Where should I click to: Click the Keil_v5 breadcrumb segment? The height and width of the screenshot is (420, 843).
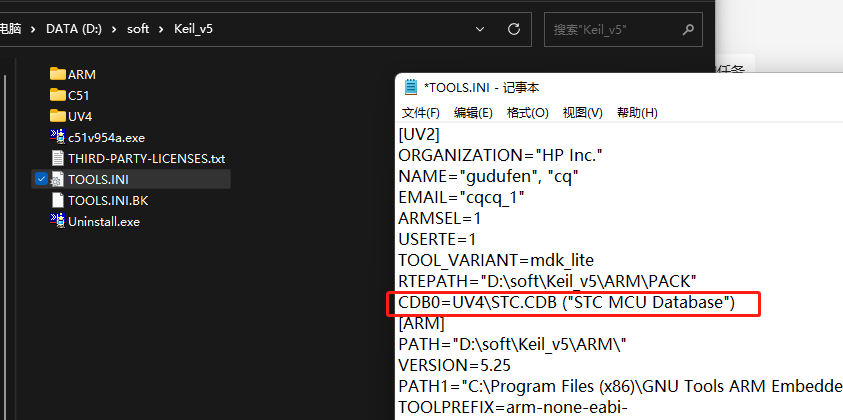pyautogui.click(x=193, y=29)
